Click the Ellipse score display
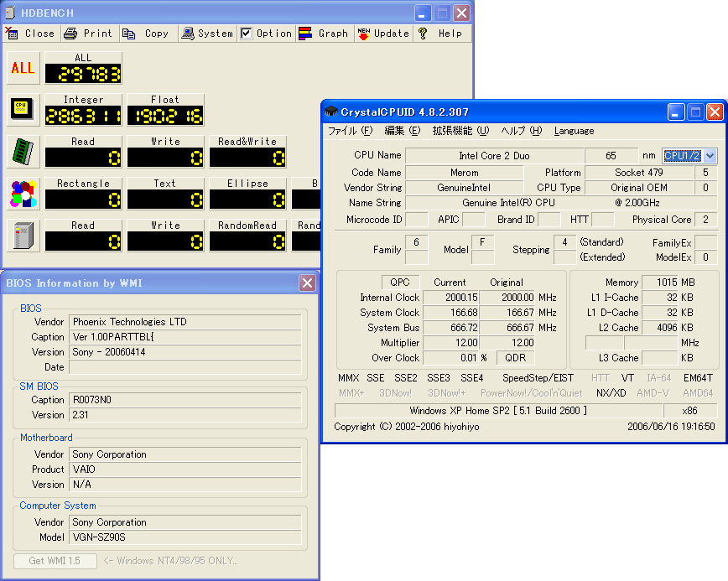 coord(248,200)
